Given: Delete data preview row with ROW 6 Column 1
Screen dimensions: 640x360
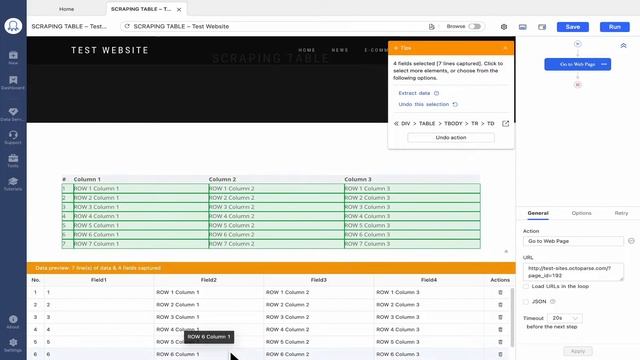Looking at the screenshot, I should [500, 354].
